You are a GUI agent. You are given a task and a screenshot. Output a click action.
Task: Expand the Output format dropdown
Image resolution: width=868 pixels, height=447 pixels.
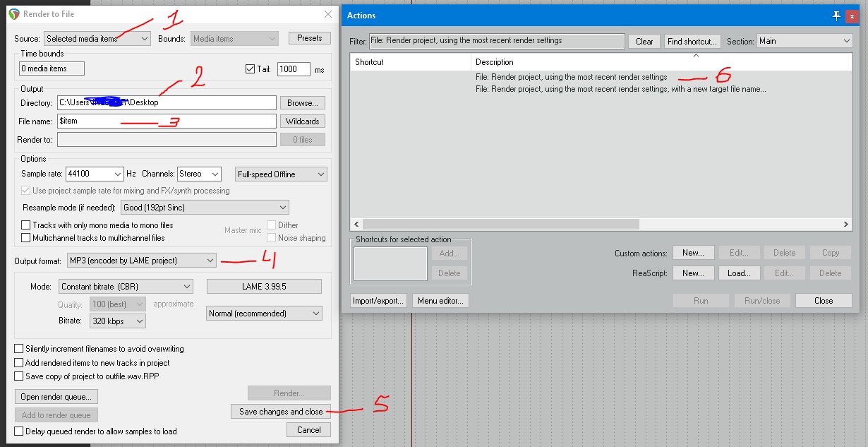click(x=142, y=261)
